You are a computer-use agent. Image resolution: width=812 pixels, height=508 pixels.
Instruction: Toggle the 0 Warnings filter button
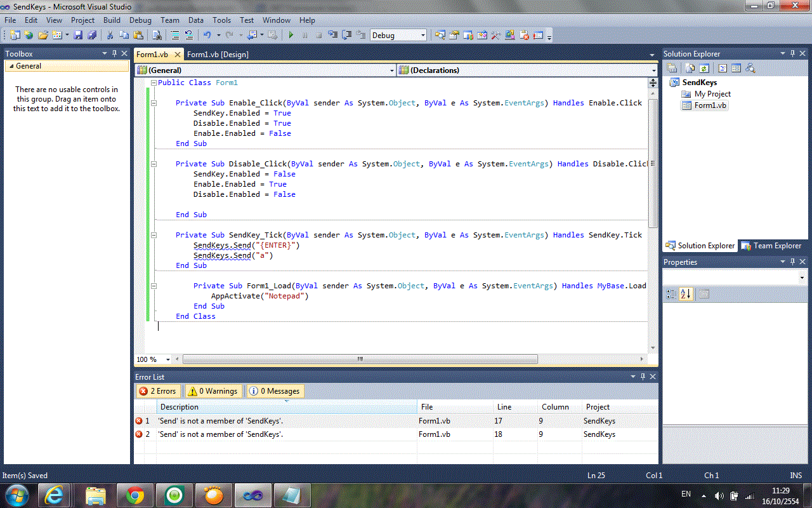[213, 391]
